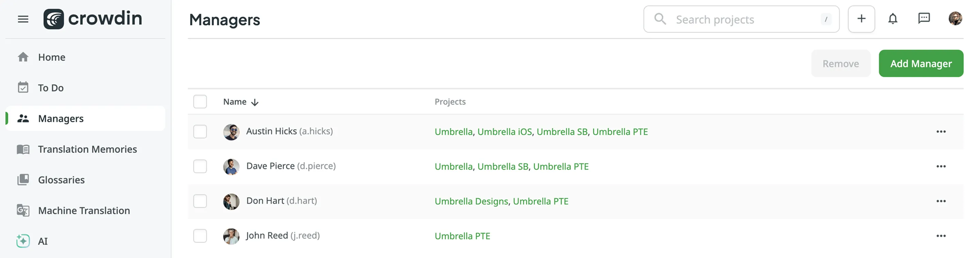
Task: Click the Crowdin logo
Action: [93, 19]
